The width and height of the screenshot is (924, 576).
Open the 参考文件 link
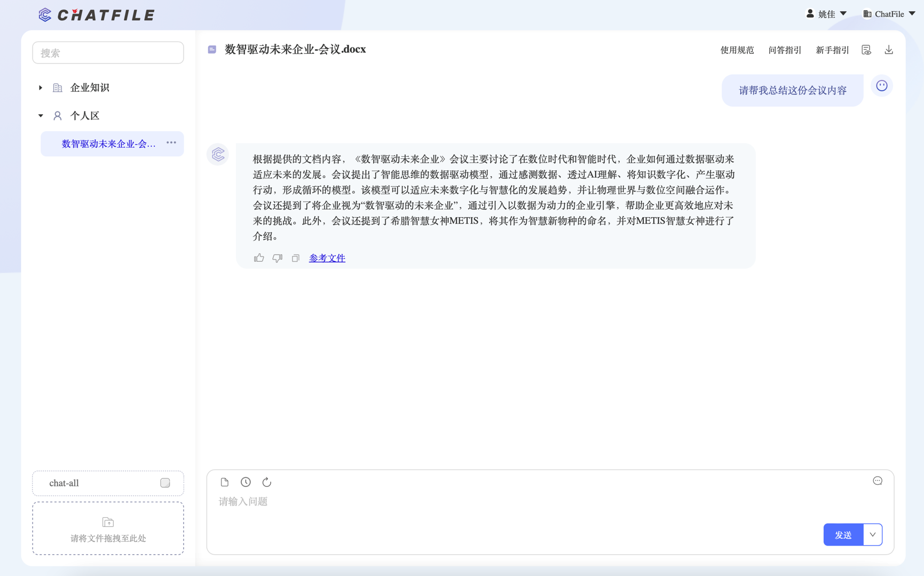[327, 258]
